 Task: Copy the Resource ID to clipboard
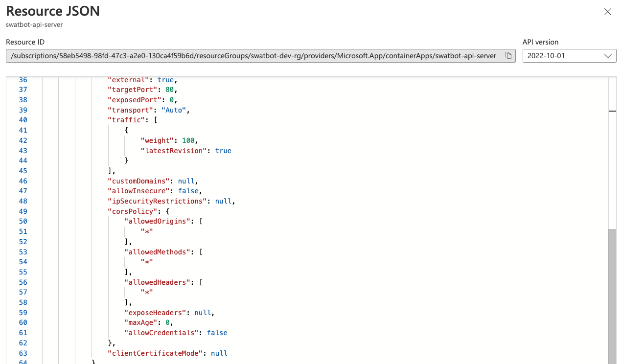click(x=508, y=55)
